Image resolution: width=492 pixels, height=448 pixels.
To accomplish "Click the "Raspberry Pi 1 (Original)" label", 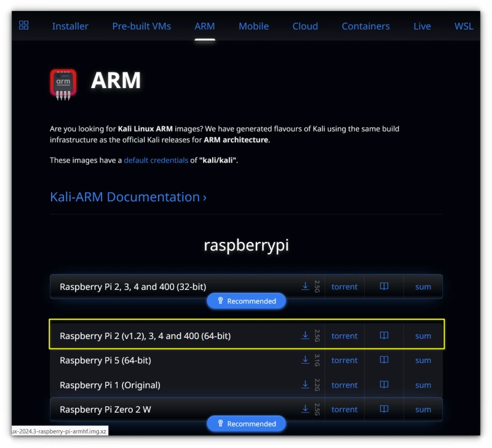I will [110, 385].
